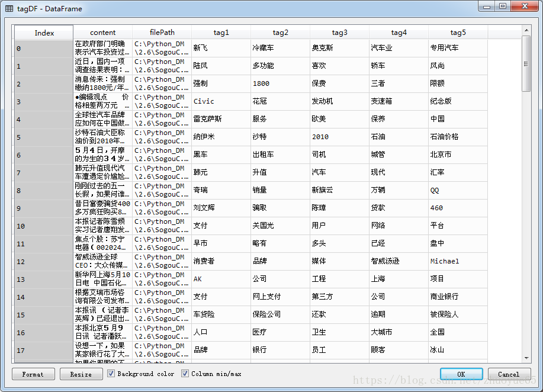The width and height of the screenshot is (543, 392).
Task: Toggle the Column min/max checkbox
Action: click(x=185, y=374)
